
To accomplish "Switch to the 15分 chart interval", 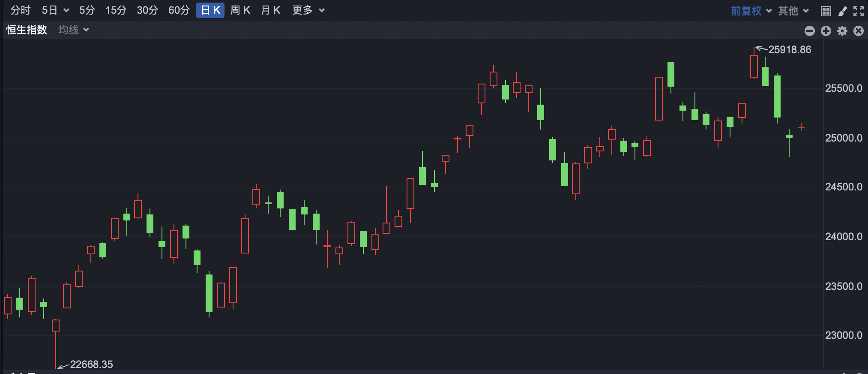I will [x=116, y=10].
